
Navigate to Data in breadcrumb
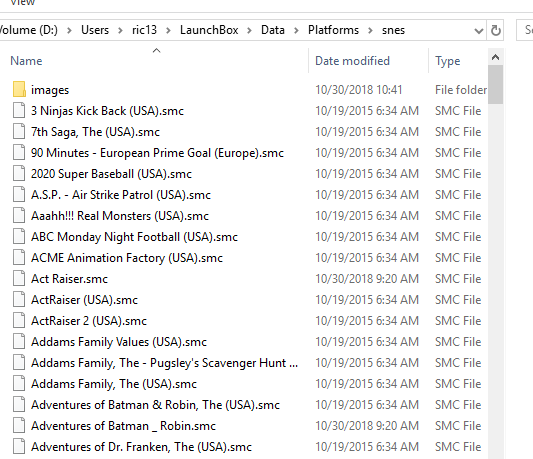coord(273,30)
